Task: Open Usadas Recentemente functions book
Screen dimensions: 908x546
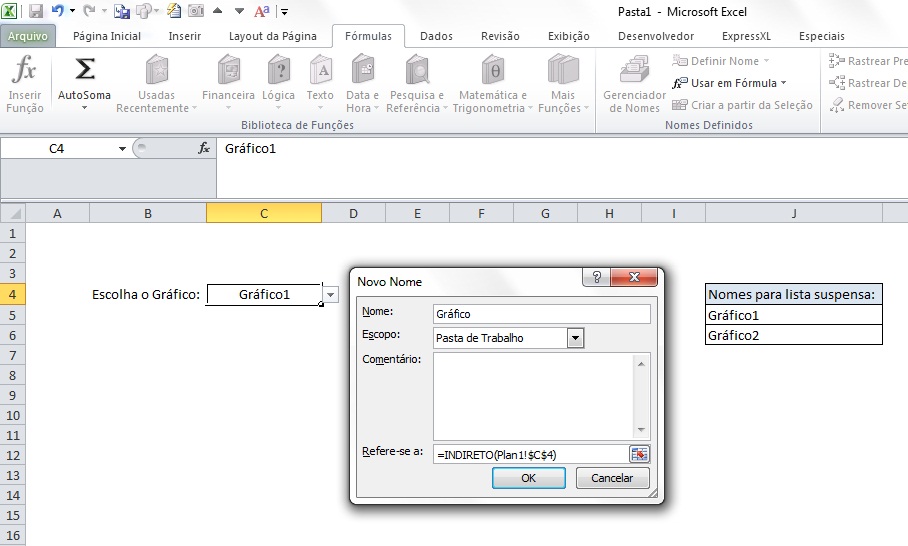Action: click(x=156, y=69)
